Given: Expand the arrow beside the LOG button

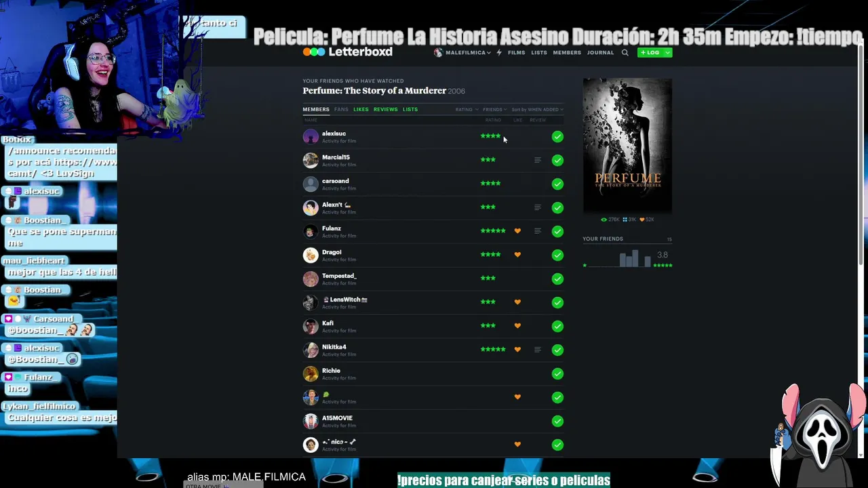Looking at the screenshot, I should pos(667,52).
